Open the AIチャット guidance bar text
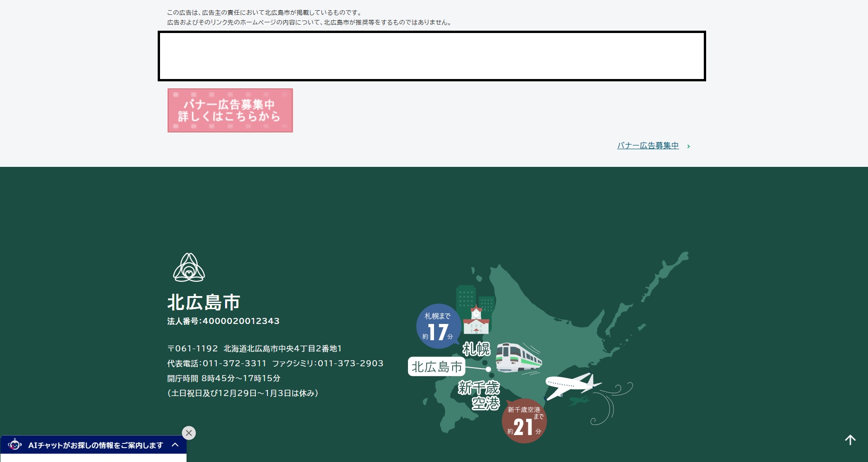 click(x=95, y=445)
